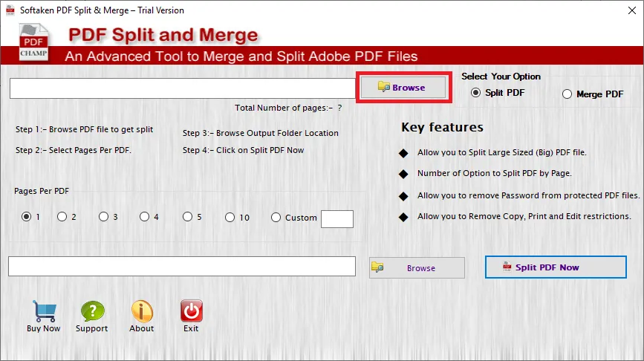
Task: Choose 3 pages per PDF
Action: click(103, 216)
